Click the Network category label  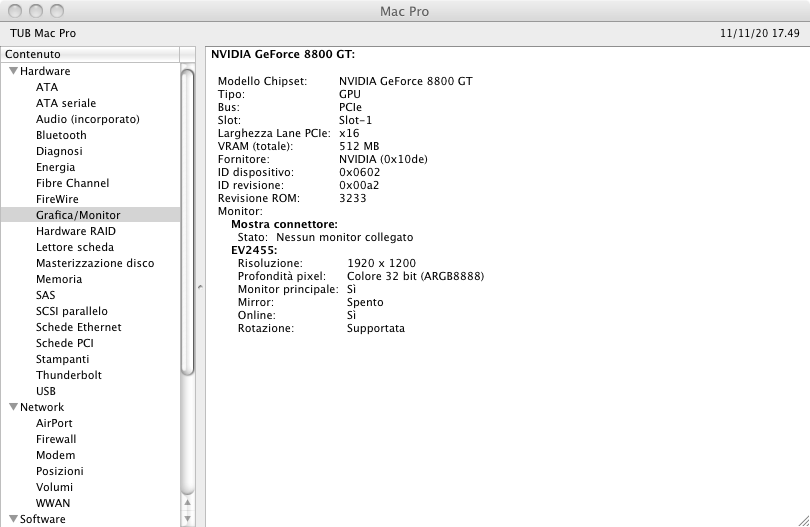click(42, 407)
